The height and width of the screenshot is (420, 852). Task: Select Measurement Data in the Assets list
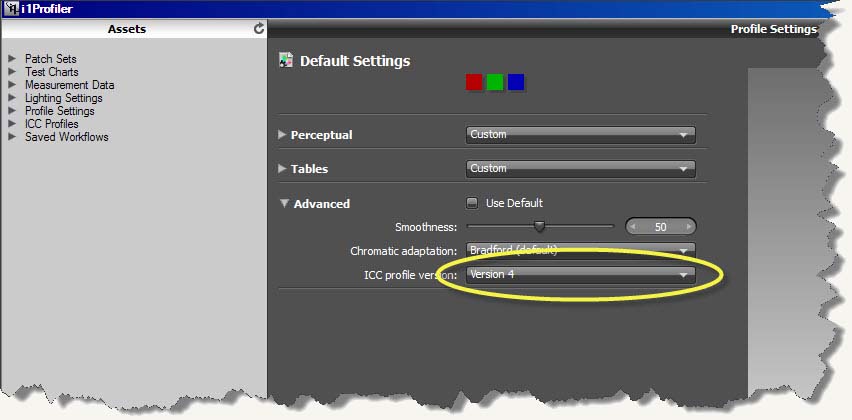(x=70, y=85)
